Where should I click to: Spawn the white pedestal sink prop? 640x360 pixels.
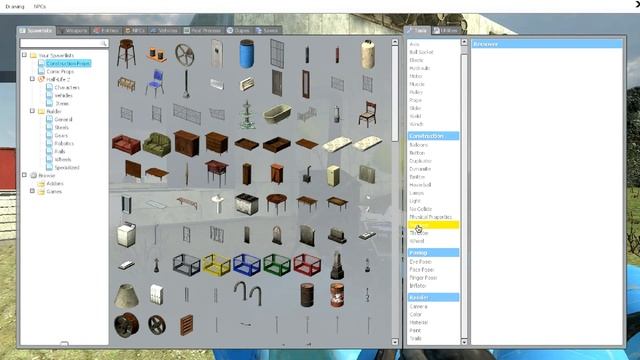coord(217,204)
